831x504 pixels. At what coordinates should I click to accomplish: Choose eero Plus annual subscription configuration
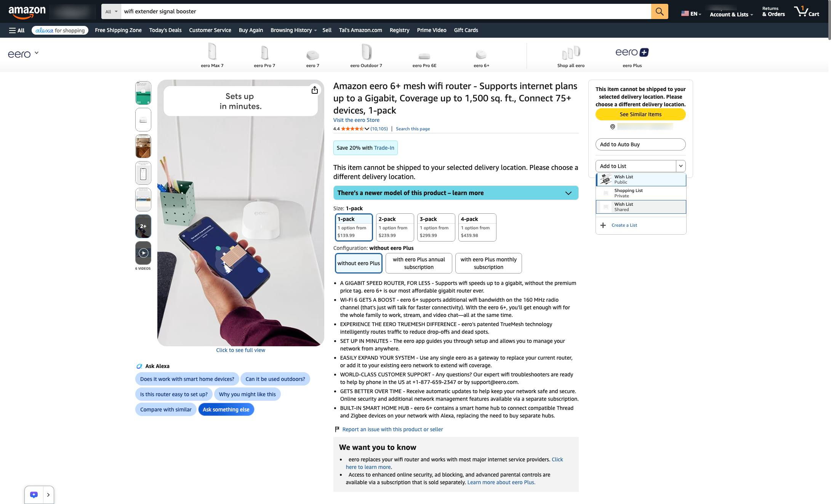pos(419,263)
